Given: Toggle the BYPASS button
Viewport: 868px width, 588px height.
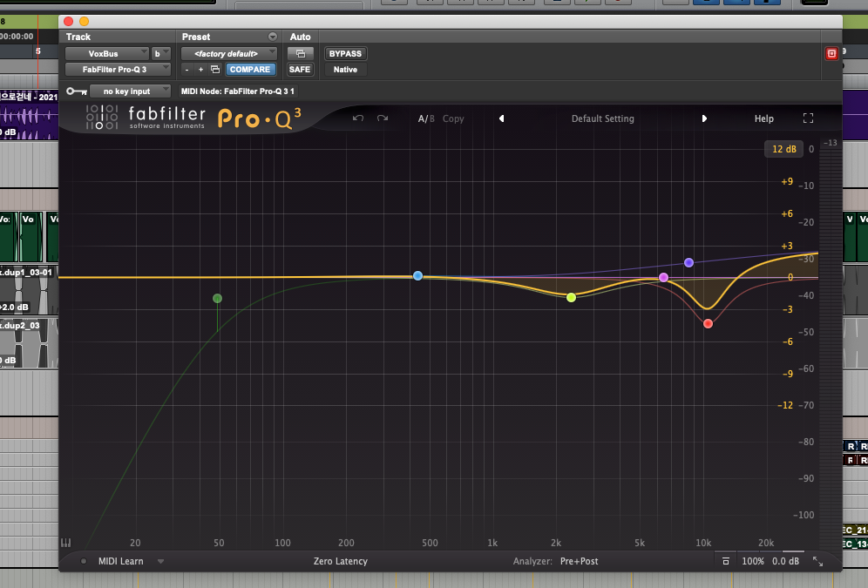Looking at the screenshot, I should coord(345,54).
